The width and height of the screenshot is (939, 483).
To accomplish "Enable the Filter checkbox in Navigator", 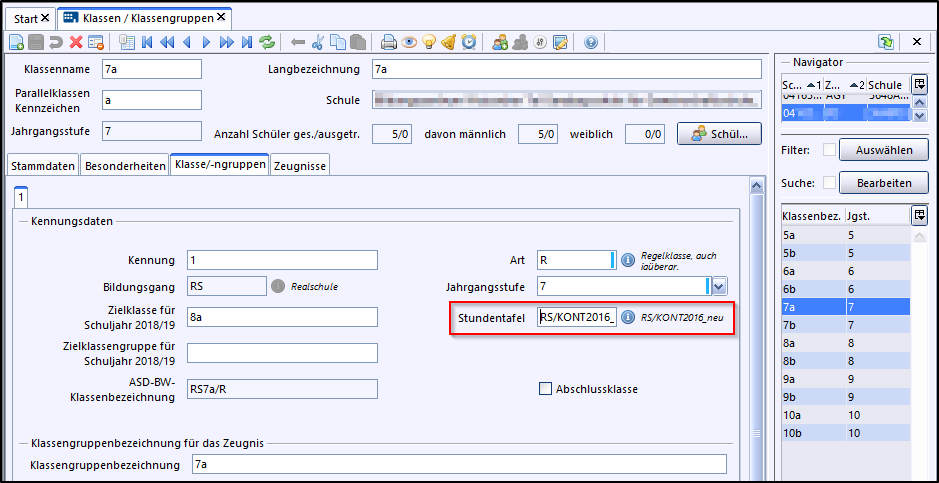I will 828,150.
